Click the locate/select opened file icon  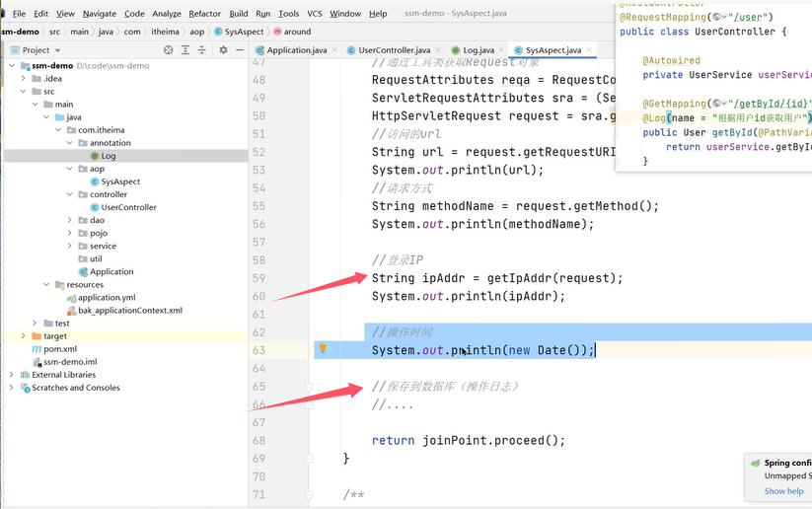(x=169, y=50)
